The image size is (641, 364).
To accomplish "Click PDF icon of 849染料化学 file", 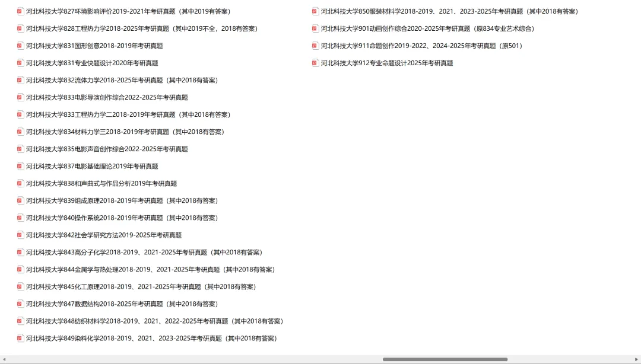I will [20, 338].
